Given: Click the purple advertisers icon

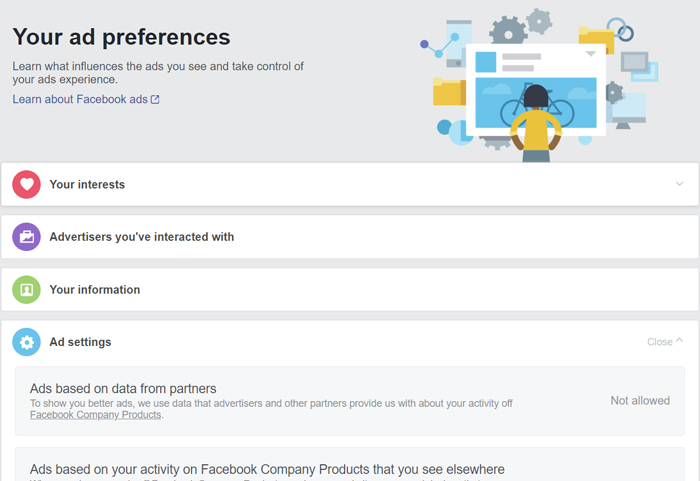Looking at the screenshot, I should pyautogui.click(x=27, y=237).
